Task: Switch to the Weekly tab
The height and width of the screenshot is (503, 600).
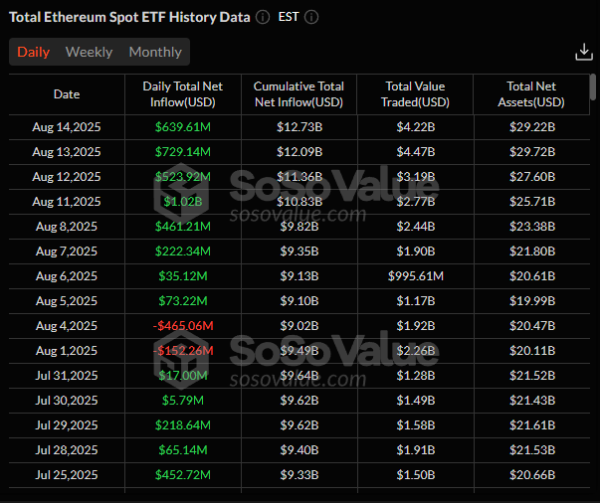Action: pyautogui.click(x=89, y=52)
